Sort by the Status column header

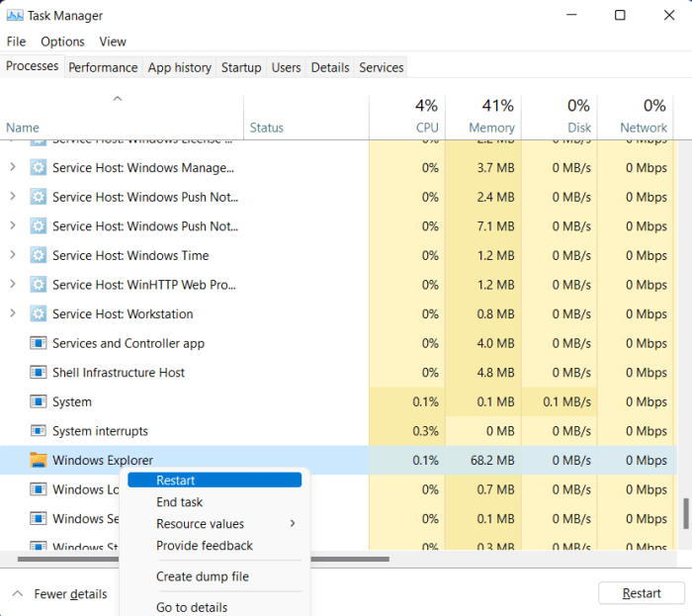(306, 117)
